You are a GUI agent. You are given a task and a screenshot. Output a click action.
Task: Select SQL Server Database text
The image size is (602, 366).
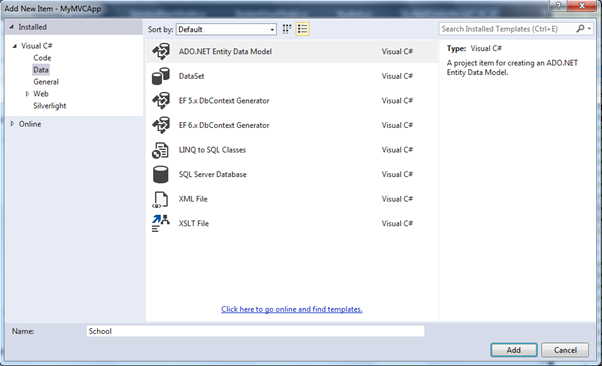point(213,174)
